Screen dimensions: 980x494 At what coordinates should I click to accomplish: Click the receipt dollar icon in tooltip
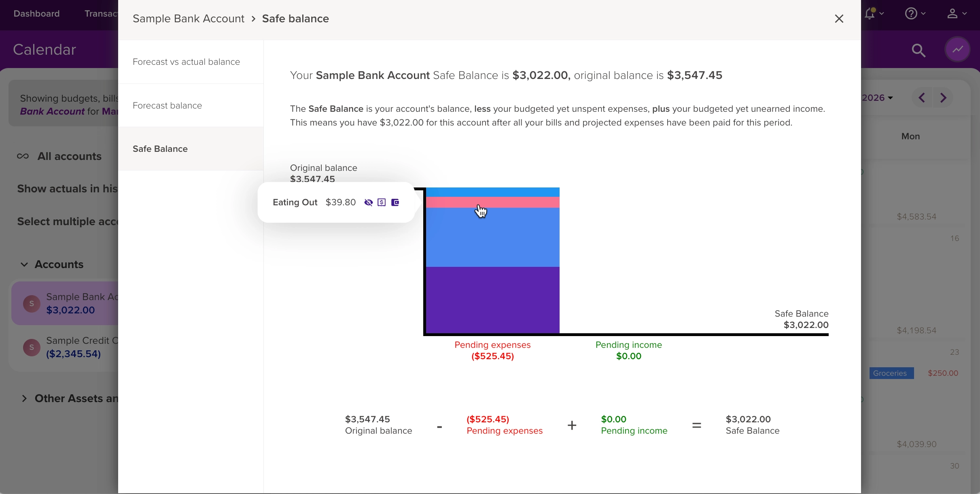(382, 202)
